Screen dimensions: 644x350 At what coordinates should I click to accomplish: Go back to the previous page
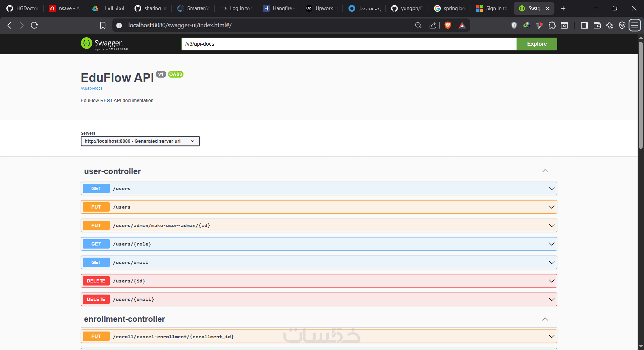9,25
